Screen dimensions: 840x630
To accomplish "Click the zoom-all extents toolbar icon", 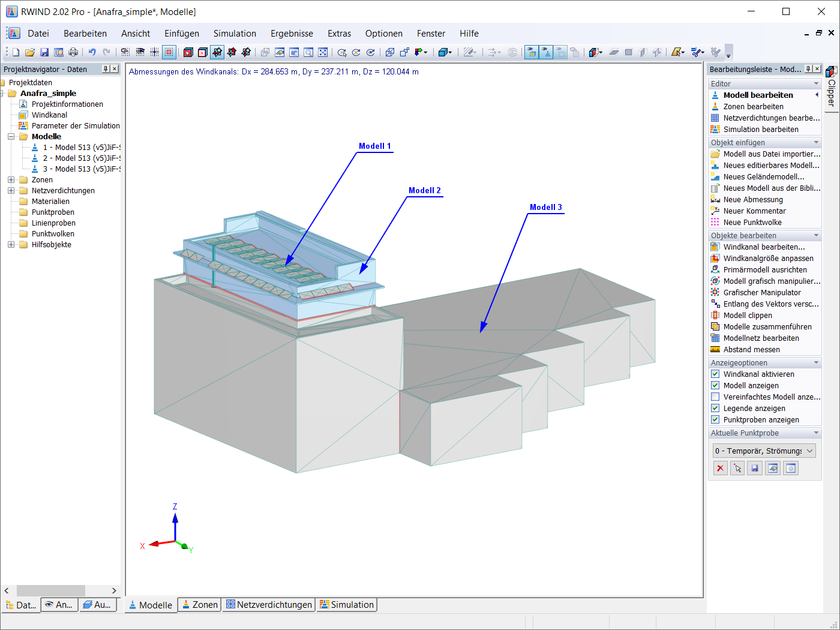I will pos(323,52).
